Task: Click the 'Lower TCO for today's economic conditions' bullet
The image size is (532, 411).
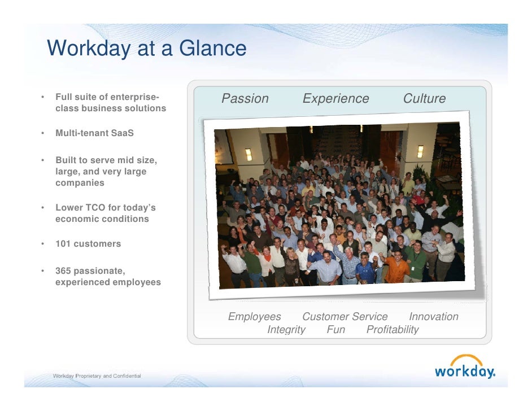Action: pyautogui.click(x=106, y=213)
